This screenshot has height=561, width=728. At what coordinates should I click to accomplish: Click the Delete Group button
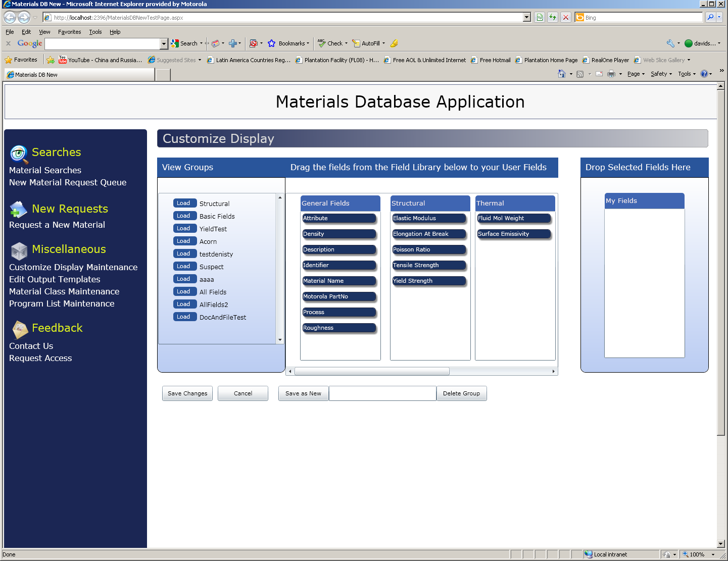pyautogui.click(x=461, y=393)
